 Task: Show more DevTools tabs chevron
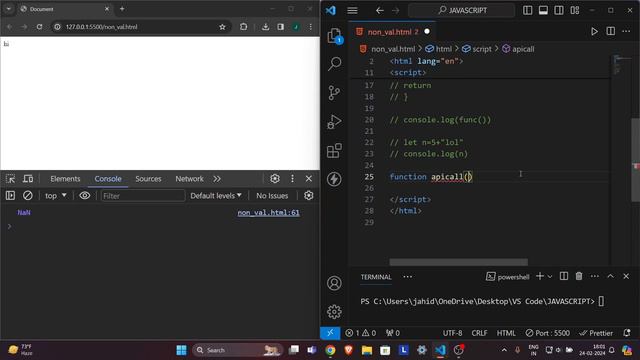tap(217, 179)
